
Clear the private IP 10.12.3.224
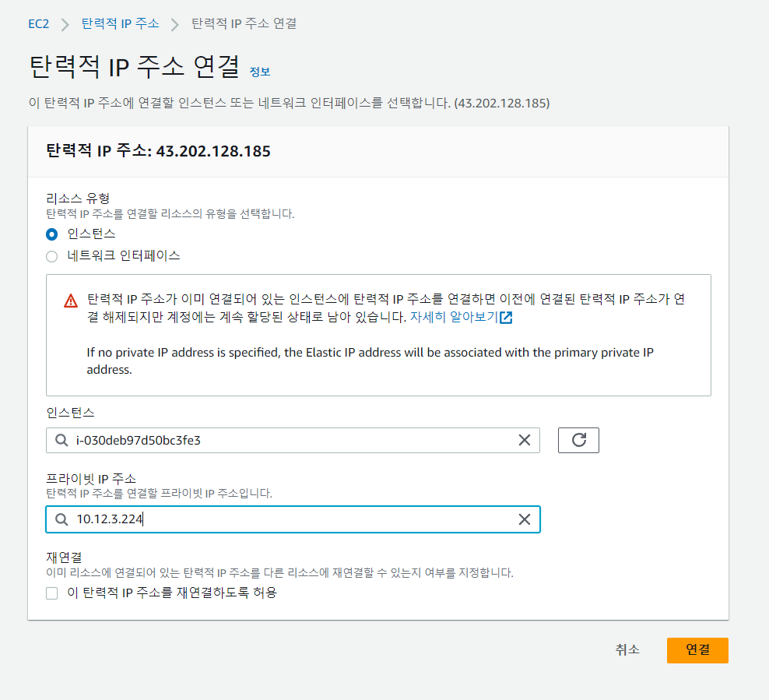click(x=525, y=519)
